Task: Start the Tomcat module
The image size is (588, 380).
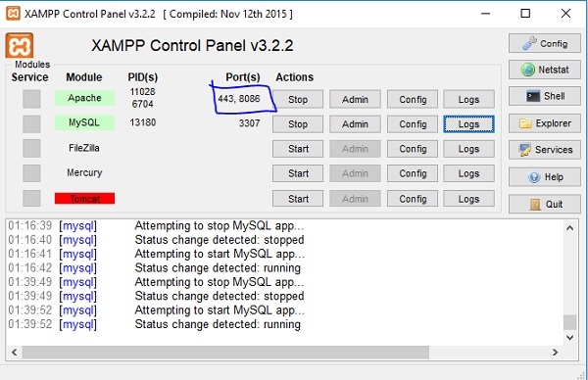Action: click(298, 198)
